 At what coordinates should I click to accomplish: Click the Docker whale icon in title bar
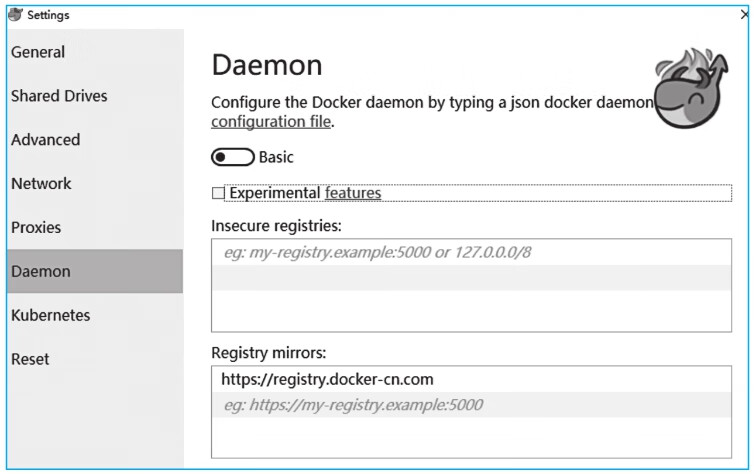(x=15, y=15)
